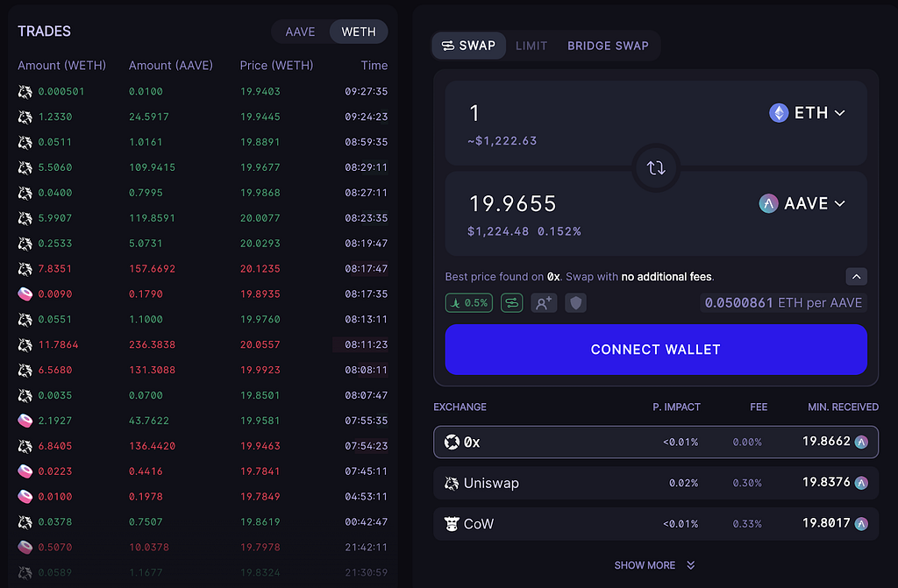
Task: Click the WETH amount 5.5060
Action: pos(55,167)
